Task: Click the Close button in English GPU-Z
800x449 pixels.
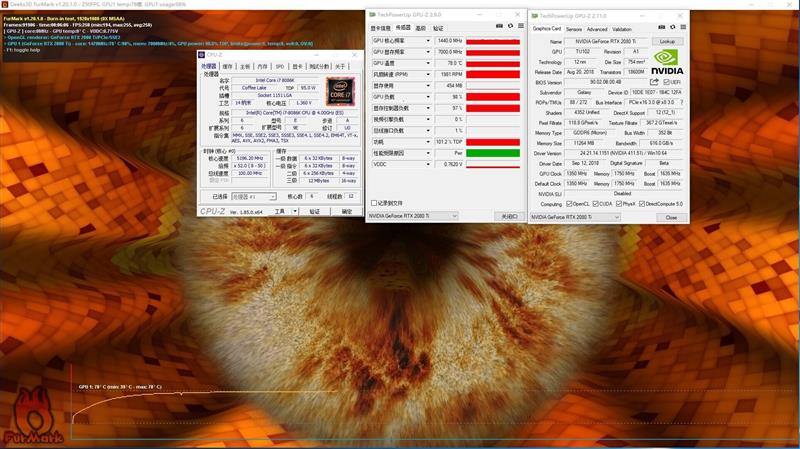Action: pos(671,217)
